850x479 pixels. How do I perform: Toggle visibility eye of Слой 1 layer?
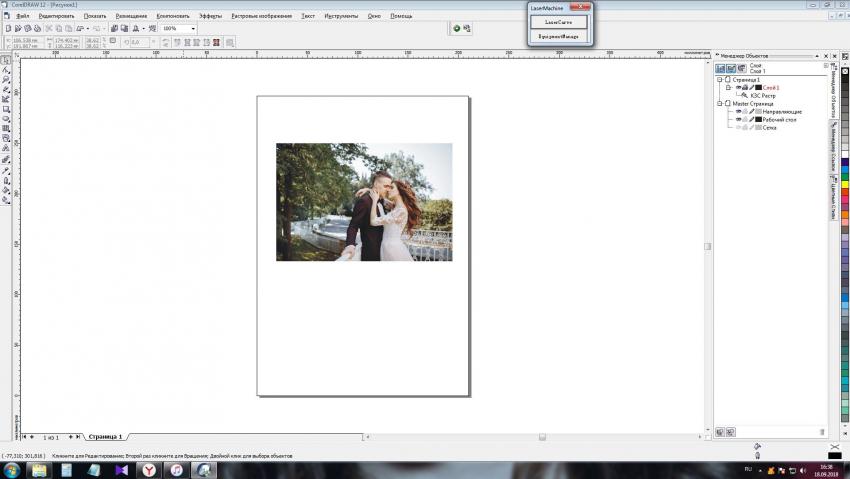point(739,88)
